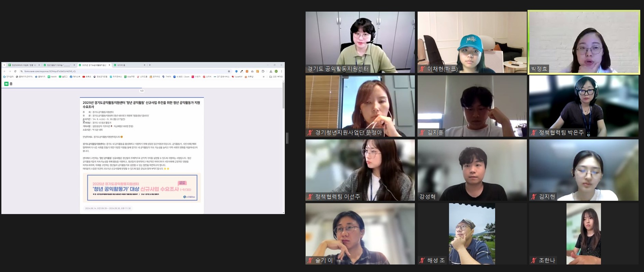Click the browser page vertical scrollbar
Screen dimensions: 644x272
click(x=283, y=95)
